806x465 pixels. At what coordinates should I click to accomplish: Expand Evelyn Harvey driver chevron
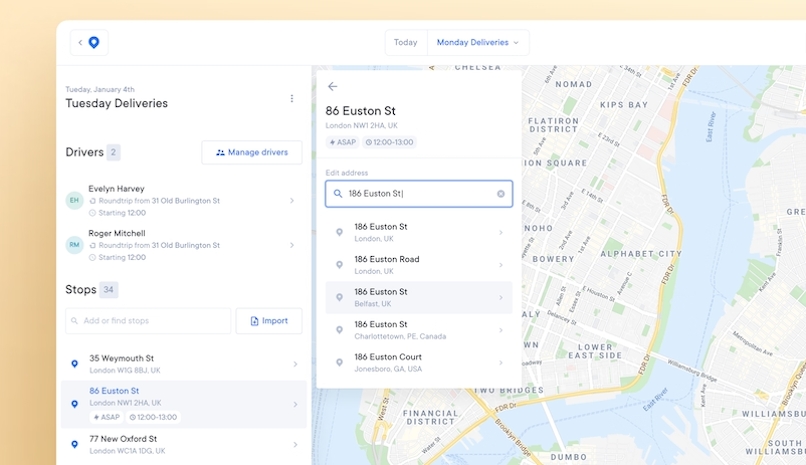(291, 200)
